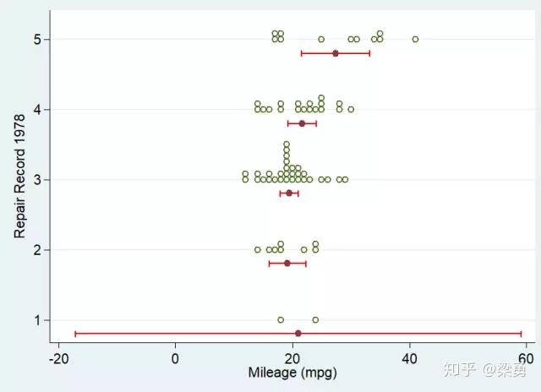Click the x-axis tick label "-20"
This screenshot has height=392, width=541.
click(58, 357)
